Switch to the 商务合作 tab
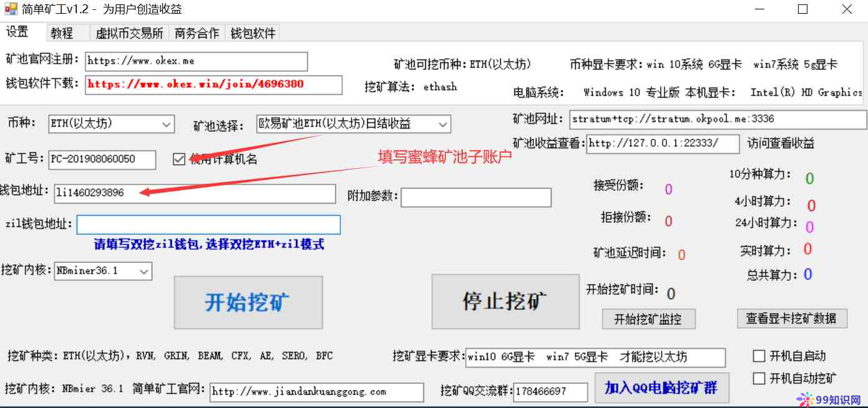 [197, 33]
